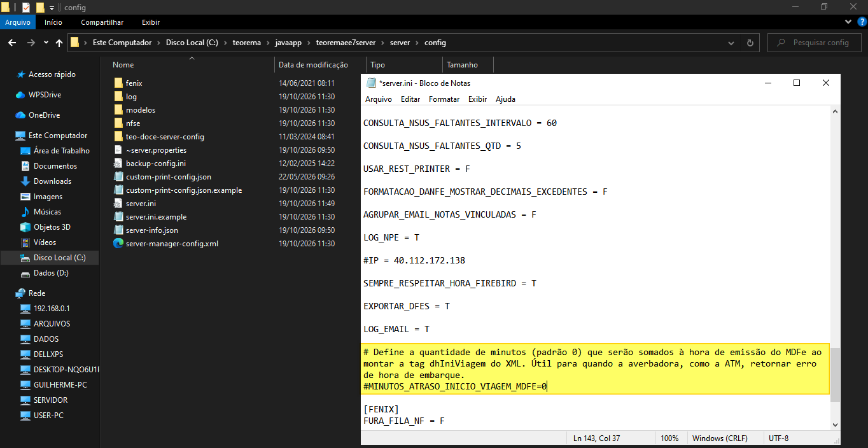Click teoremaee7server in the address path
Viewport: 868px width, 448px height.
[x=346, y=43]
